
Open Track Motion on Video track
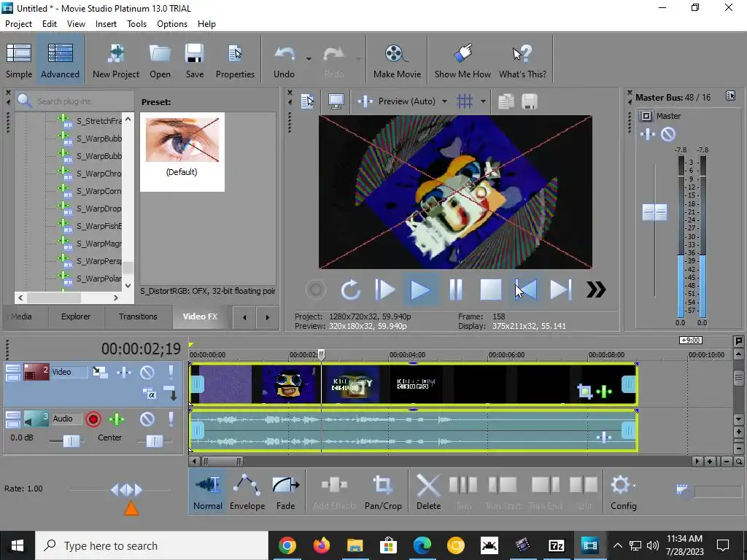pyautogui.click(x=100, y=372)
